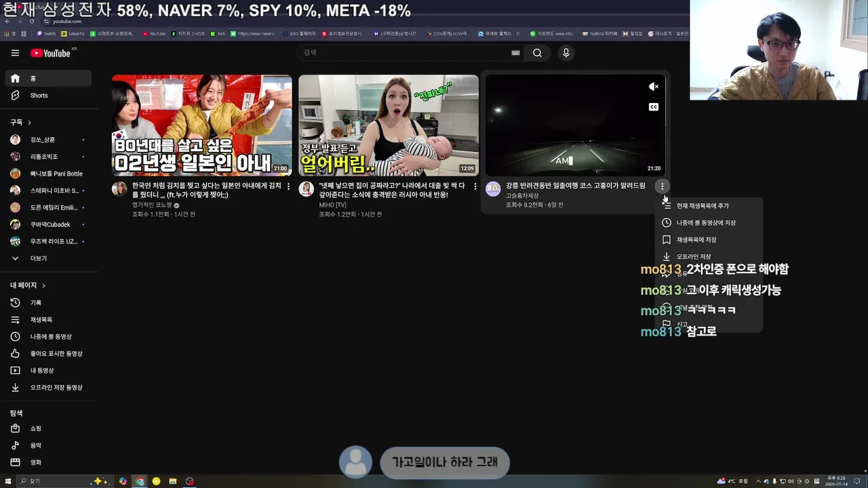This screenshot has width=868, height=488.
Task: Open 기록 watch history
Action: pyautogui.click(x=47, y=302)
